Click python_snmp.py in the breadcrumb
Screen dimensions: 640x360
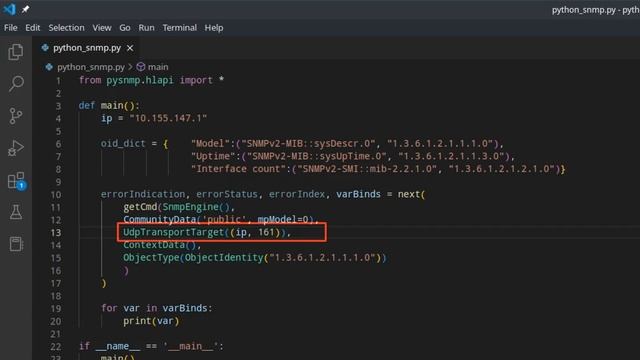coord(91,67)
